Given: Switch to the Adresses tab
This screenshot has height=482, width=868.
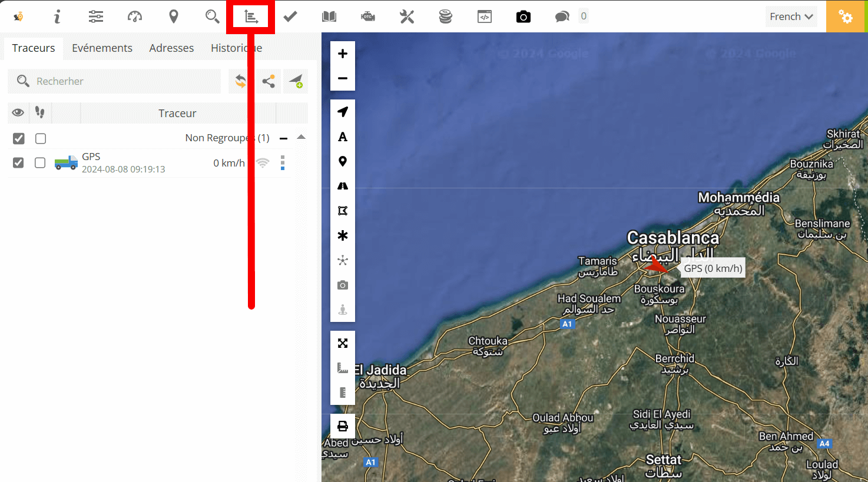Looking at the screenshot, I should click(x=171, y=48).
